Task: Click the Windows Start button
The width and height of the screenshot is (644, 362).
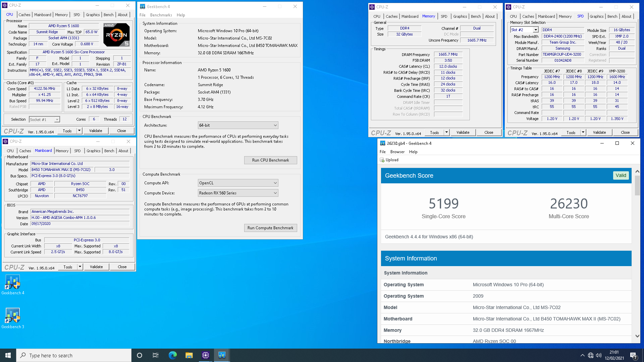Action: [x=8, y=355]
